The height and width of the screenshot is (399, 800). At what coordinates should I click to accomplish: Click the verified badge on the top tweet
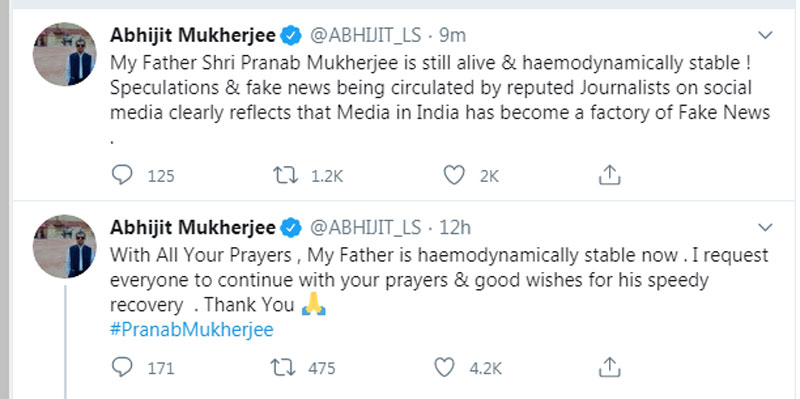(x=291, y=36)
